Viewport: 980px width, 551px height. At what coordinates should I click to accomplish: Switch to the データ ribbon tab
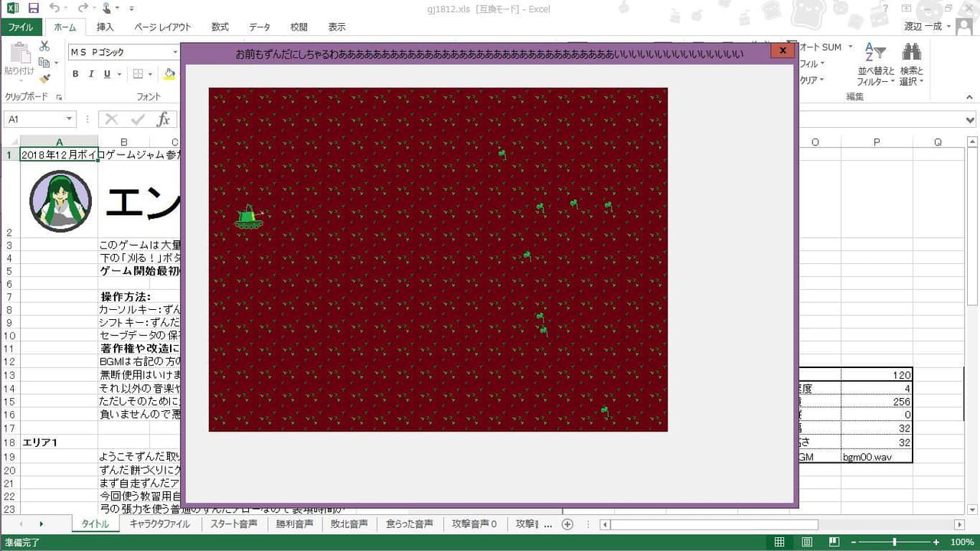point(260,27)
